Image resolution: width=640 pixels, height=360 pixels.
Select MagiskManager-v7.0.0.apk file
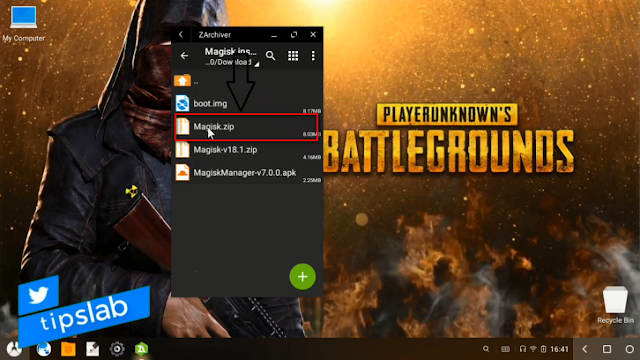tap(247, 173)
